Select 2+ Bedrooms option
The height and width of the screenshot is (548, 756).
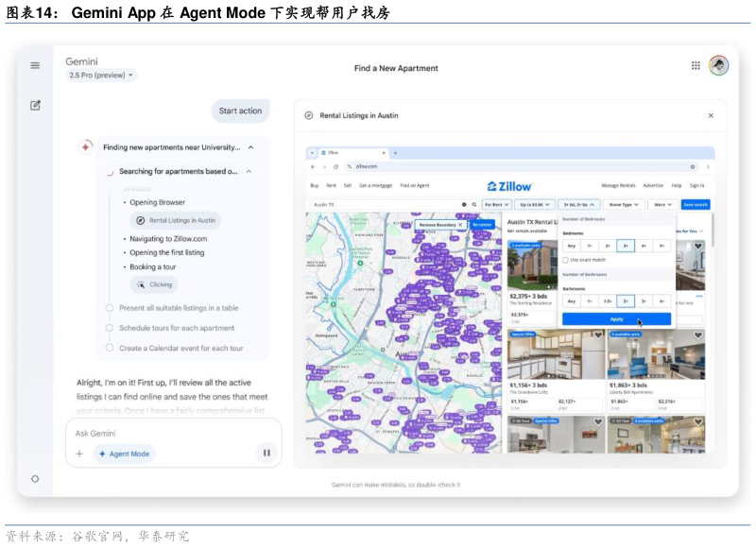(x=608, y=247)
